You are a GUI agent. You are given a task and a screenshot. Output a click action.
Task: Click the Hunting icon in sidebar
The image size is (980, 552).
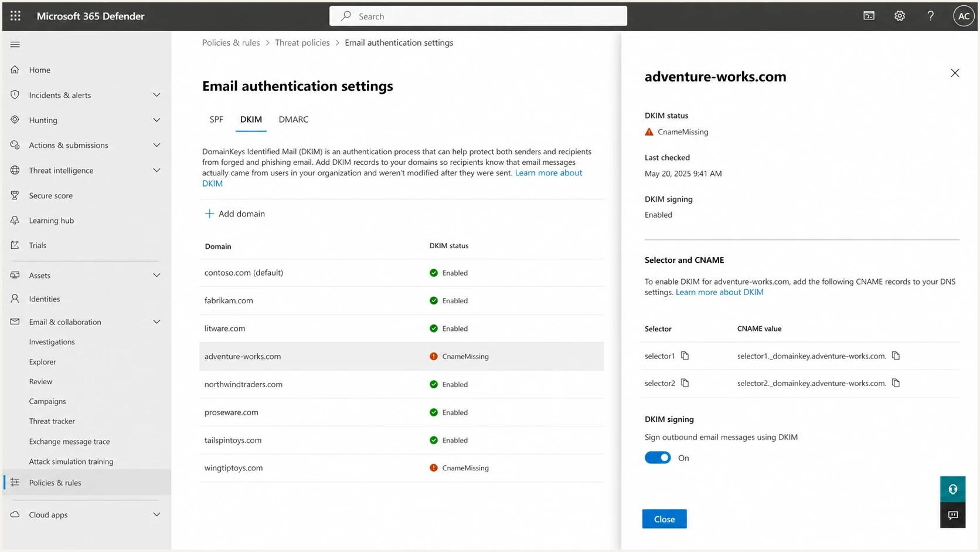15,120
